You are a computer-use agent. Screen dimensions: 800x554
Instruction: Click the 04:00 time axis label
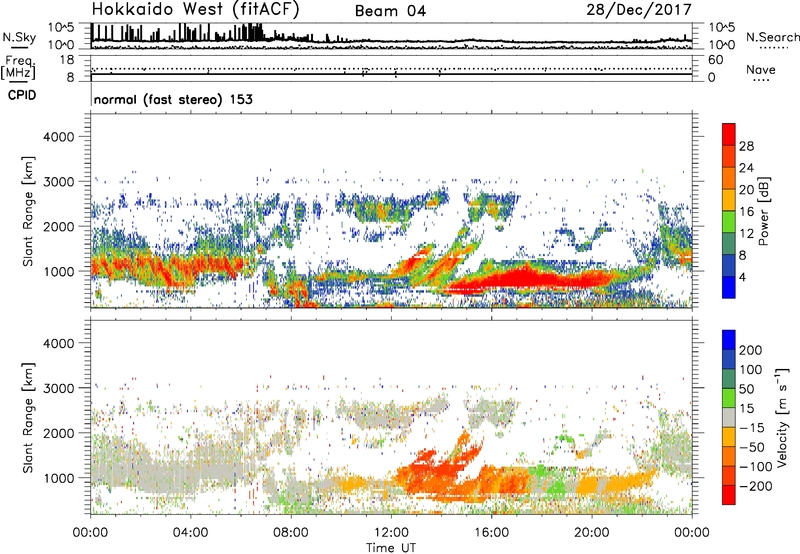pyautogui.click(x=190, y=533)
